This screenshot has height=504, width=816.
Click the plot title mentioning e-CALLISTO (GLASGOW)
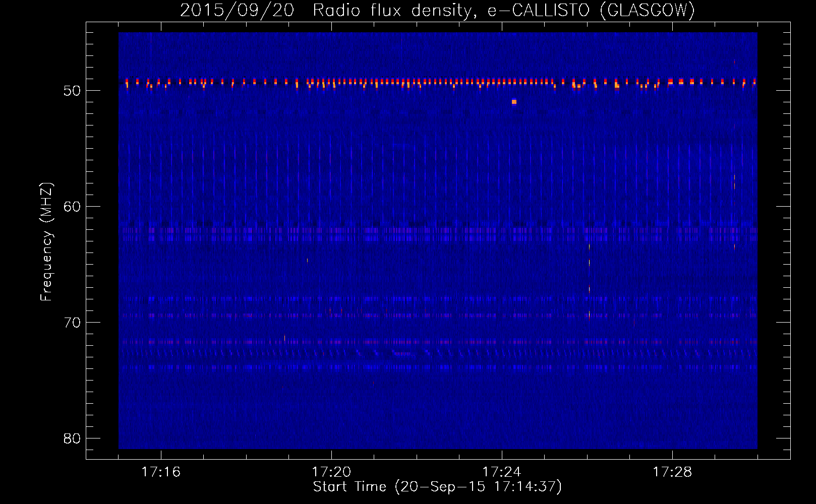(x=437, y=10)
